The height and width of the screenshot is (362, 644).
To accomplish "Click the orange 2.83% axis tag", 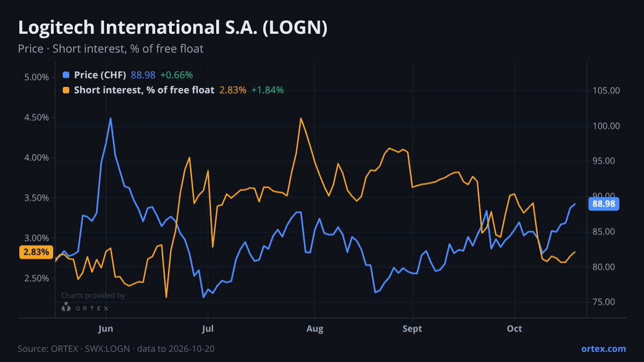I will tap(36, 252).
